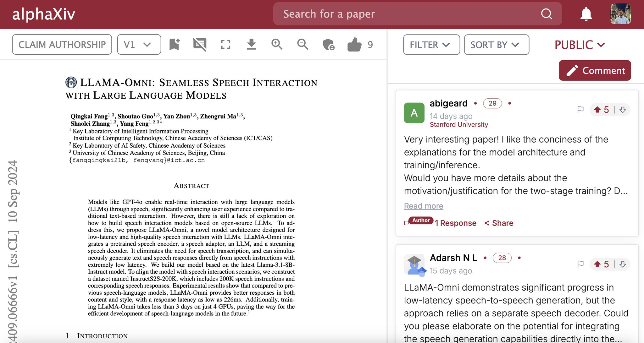Upvote Adarsh N L's comment
The width and height of the screenshot is (644, 343).
click(597, 264)
